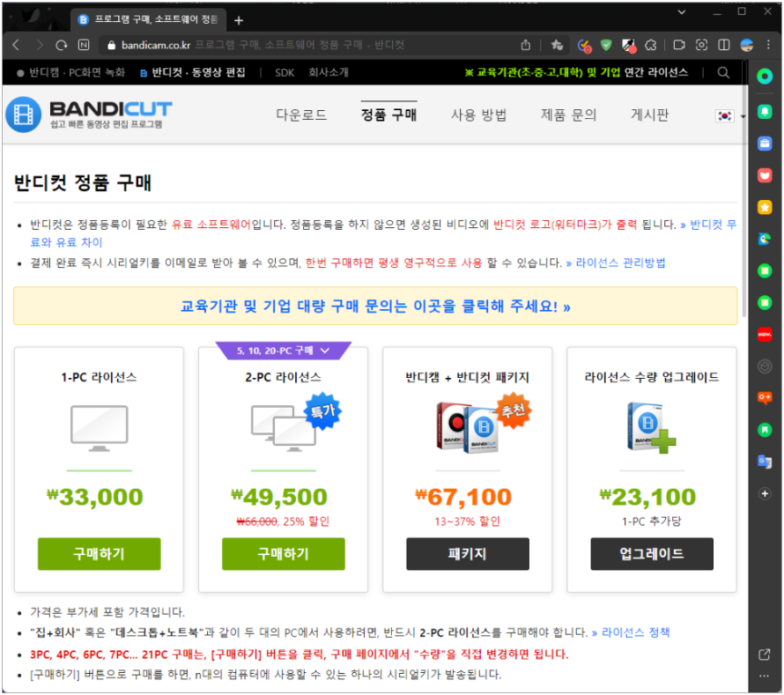Screen dimensions: 784x695
Task: Open the 게시판 menu
Action: coord(649,115)
